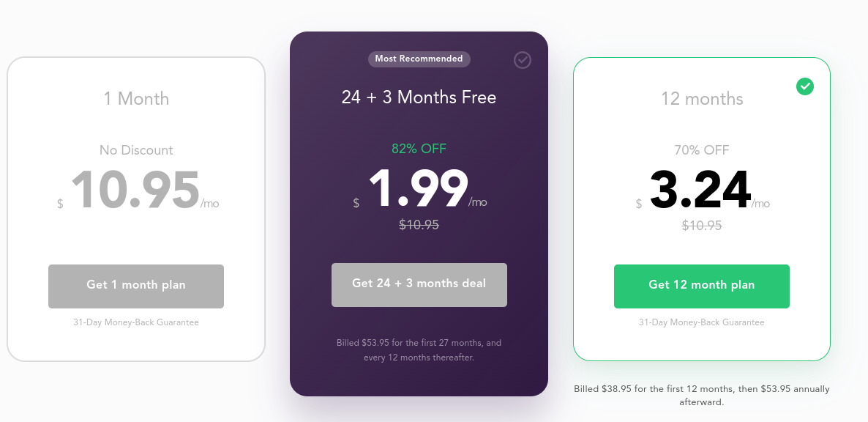Click the 82% OFF discount label
Image resolution: width=868 pixels, height=422 pixels.
[419, 149]
